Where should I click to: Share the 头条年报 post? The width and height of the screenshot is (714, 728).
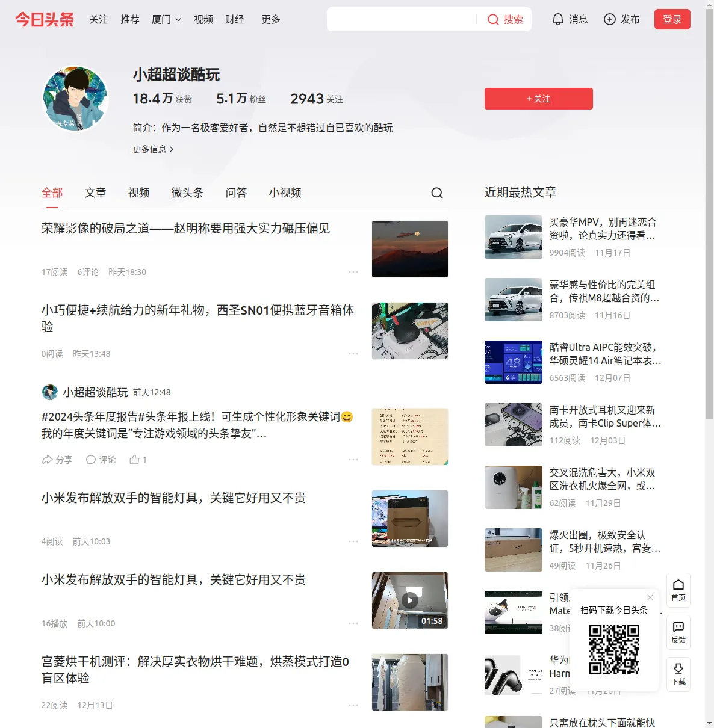click(x=57, y=460)
